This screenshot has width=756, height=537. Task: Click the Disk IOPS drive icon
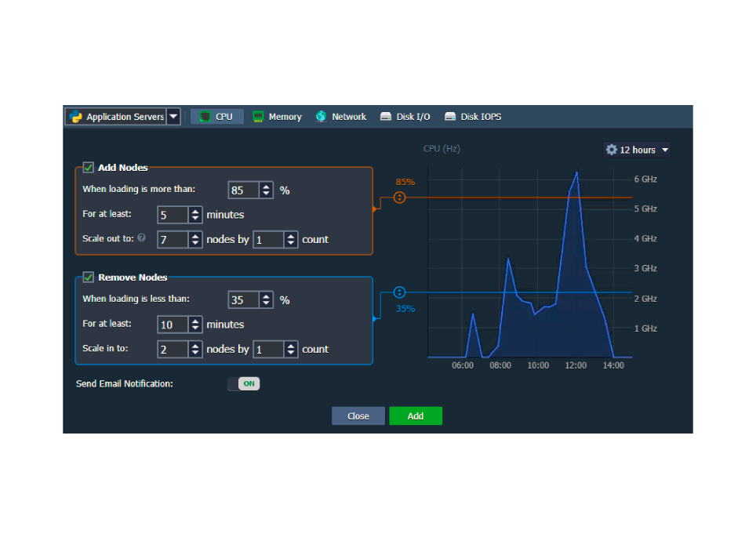pyautogui.click(x=450, y=117)
